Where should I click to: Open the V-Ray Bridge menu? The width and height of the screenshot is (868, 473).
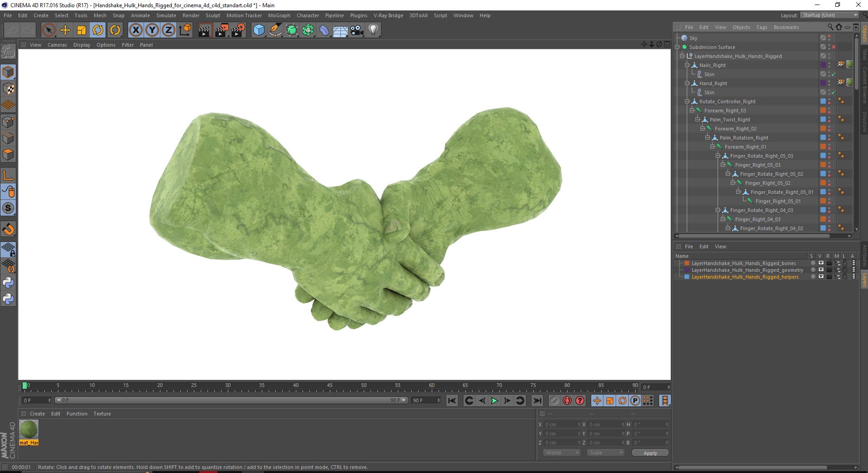click(388, 15)
